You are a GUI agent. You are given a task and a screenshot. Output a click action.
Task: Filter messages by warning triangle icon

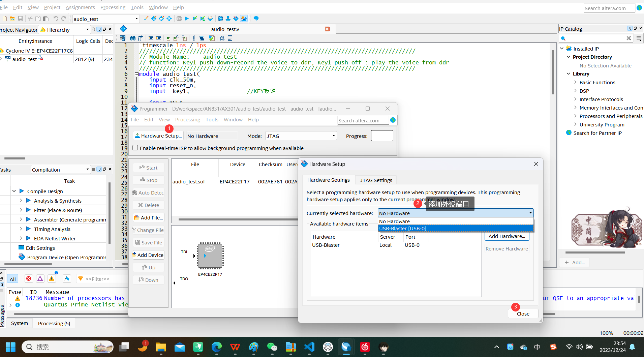(x=52, y=278)
